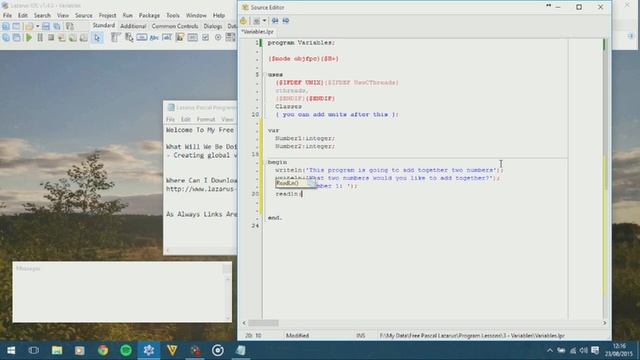
Task: Open the Edit menu in Lazarus IDE
Action: pos(22,15)
